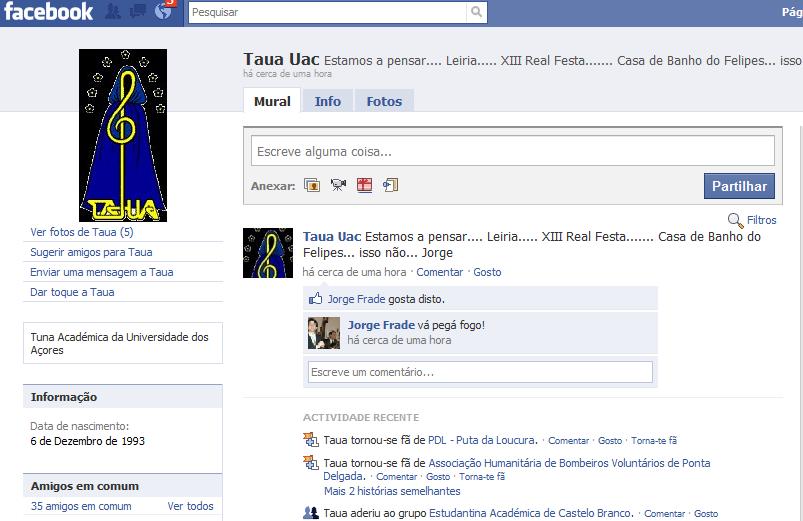
Task: Click the 'ACTIVIDADE RECENTE' heading
Action: tap(361, 418)
